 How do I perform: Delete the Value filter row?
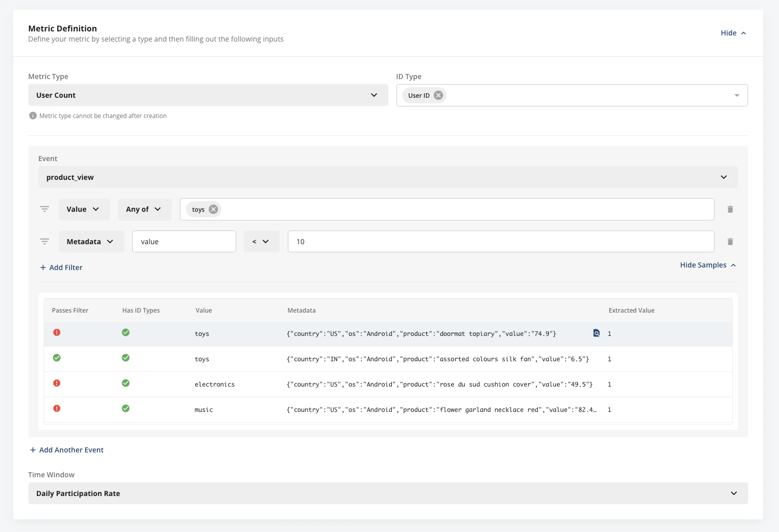(730, 209)
